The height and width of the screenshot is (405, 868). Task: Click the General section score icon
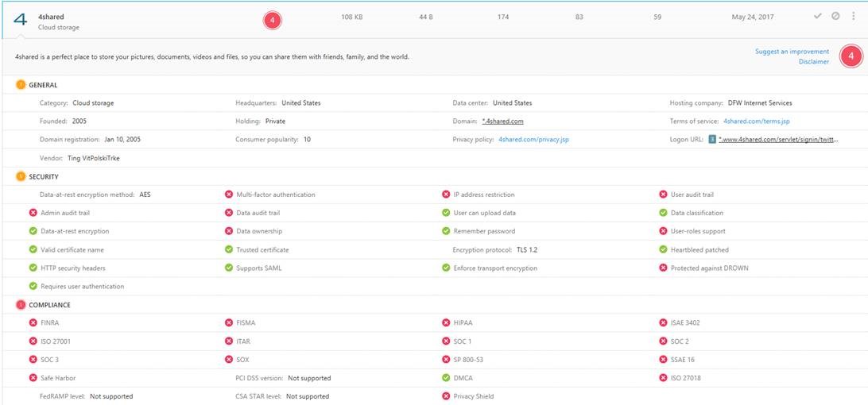coord(21,85)
